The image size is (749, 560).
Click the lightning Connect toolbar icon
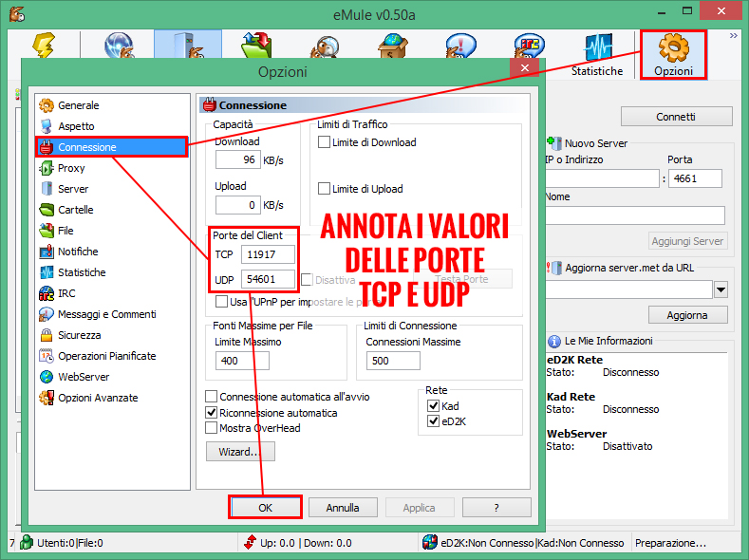44,46
